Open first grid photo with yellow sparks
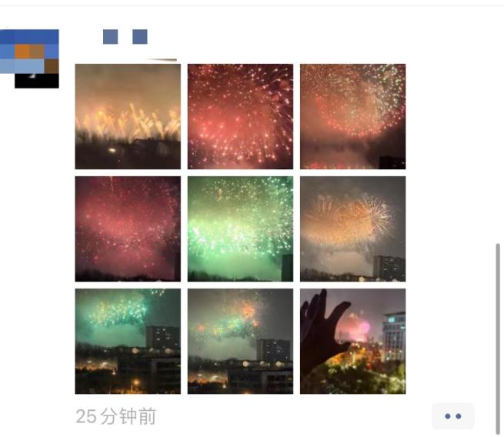The image size is (504, 437). coord(128,116)
